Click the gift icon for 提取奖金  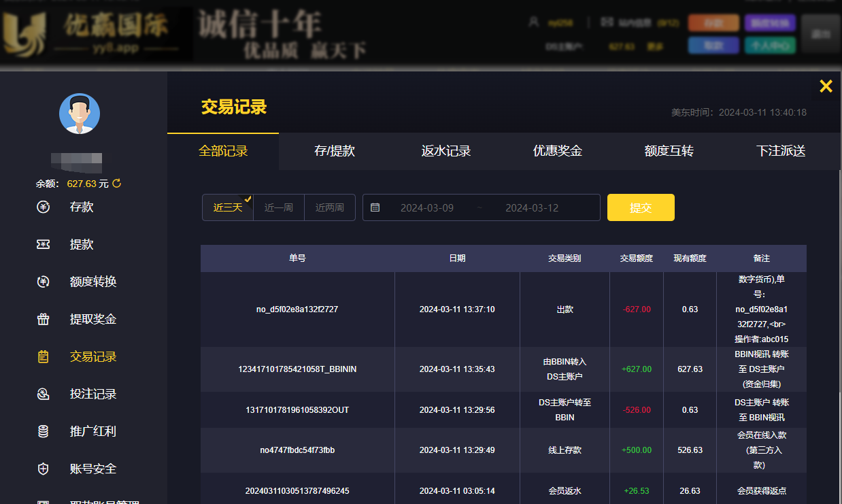coord(43,319)
